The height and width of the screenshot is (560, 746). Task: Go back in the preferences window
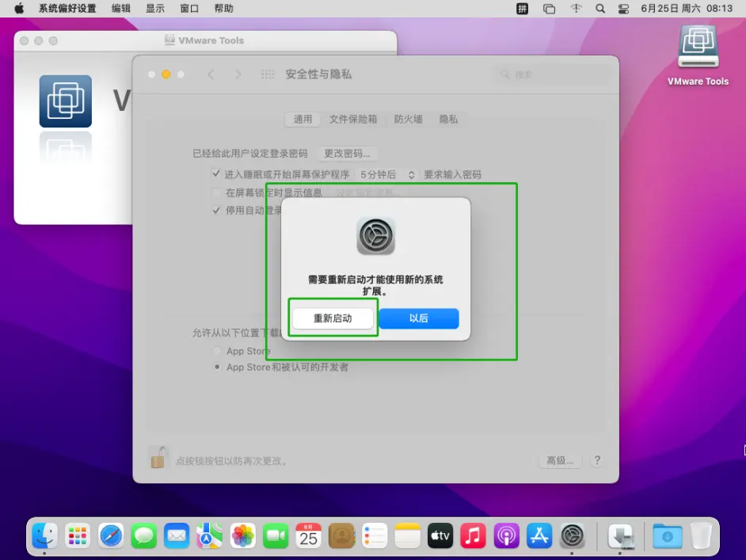(211, 74)
